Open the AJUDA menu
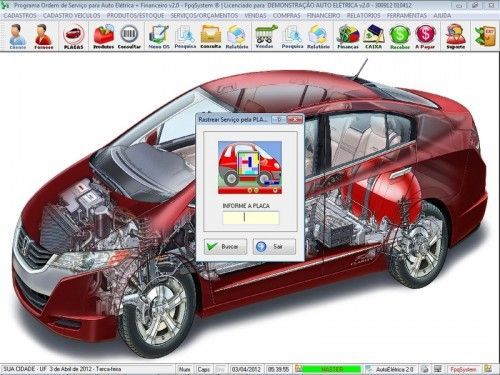Viewport: 500px width, 375px height. pos(442,16)
